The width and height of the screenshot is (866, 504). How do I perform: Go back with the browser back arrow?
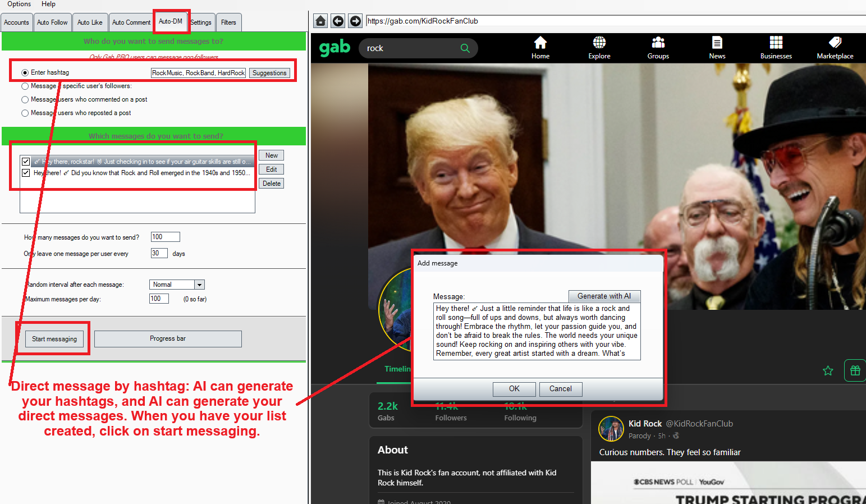pos(338,21)
